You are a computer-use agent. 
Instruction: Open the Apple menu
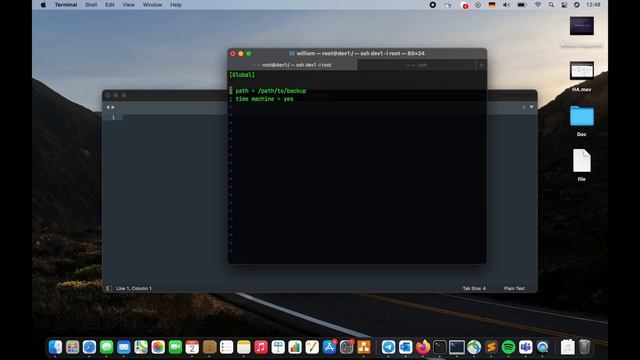point(44,5)
